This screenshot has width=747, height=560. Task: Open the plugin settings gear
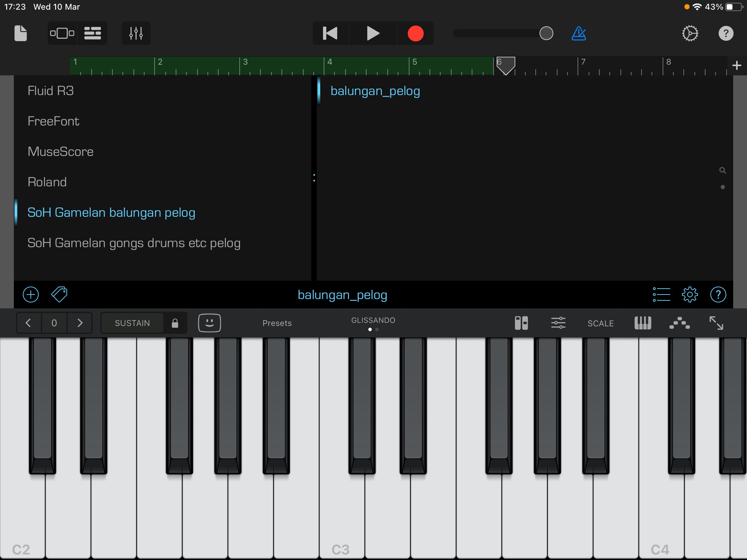(x=690, y=295)
